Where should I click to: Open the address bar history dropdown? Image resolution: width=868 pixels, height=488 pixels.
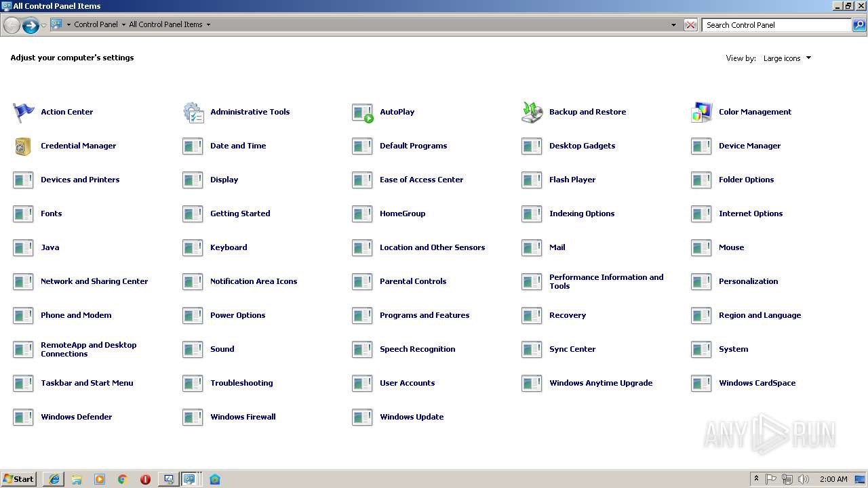pos(673,25)
